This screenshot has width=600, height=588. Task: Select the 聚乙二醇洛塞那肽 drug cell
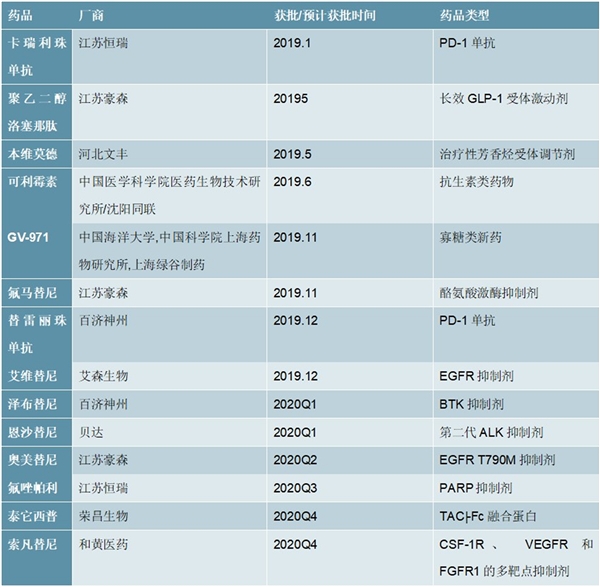point(37,112)
